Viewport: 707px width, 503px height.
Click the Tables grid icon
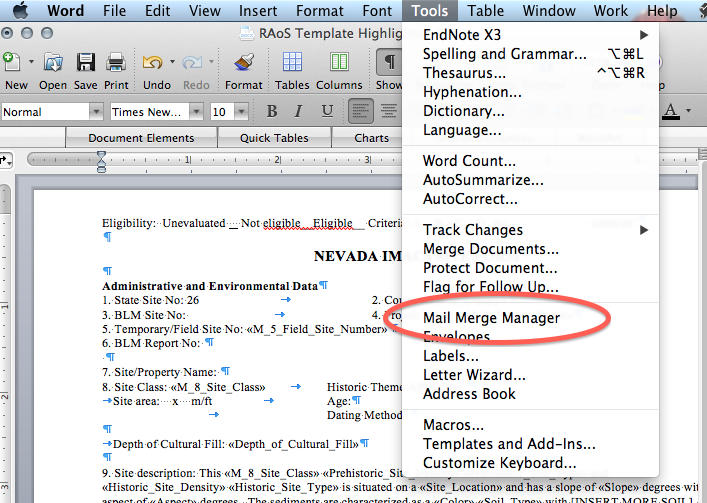[292, 62]
